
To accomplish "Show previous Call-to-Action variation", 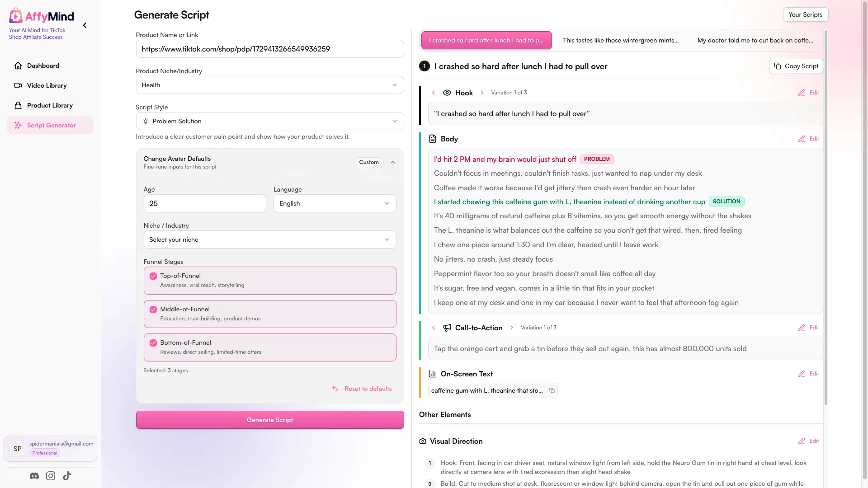I will (434, 328).
